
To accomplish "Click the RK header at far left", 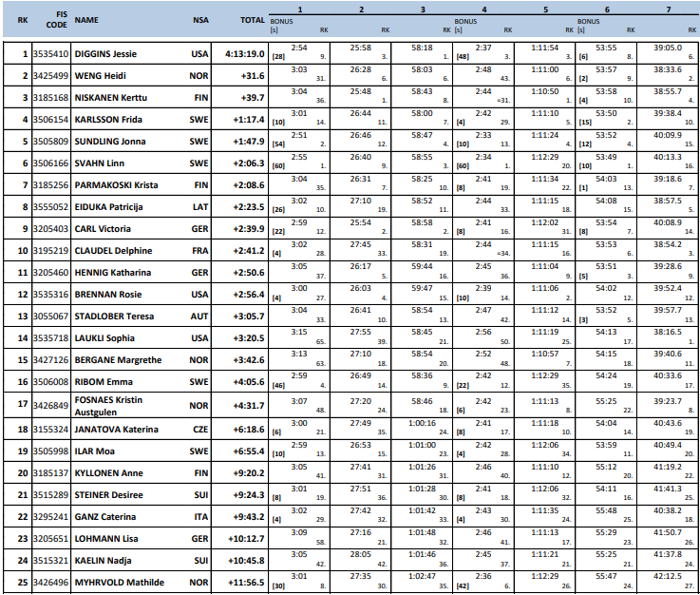I will coord(23,20).
